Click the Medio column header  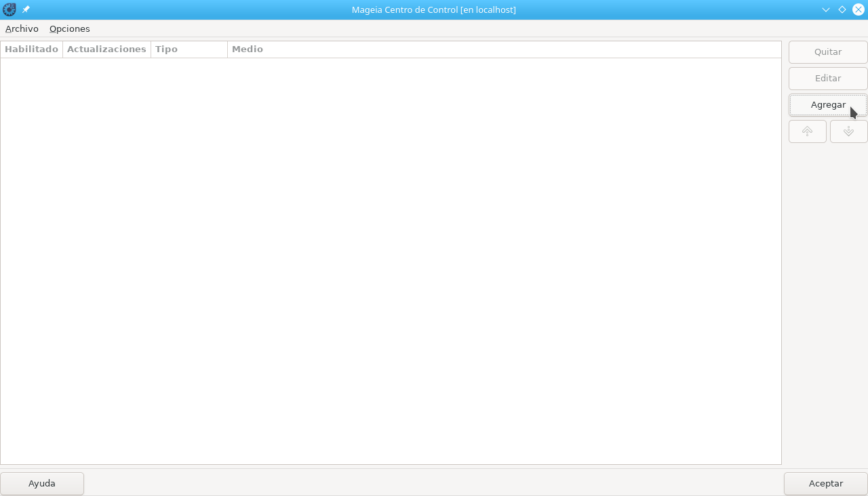[505, 49]
